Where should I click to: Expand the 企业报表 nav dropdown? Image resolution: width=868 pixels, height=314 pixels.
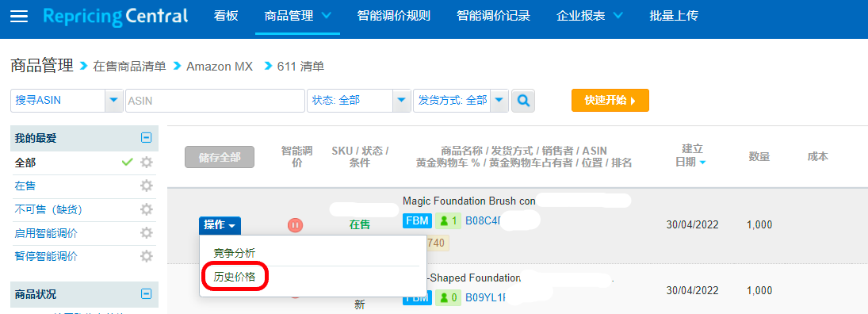tap(618, 16)
